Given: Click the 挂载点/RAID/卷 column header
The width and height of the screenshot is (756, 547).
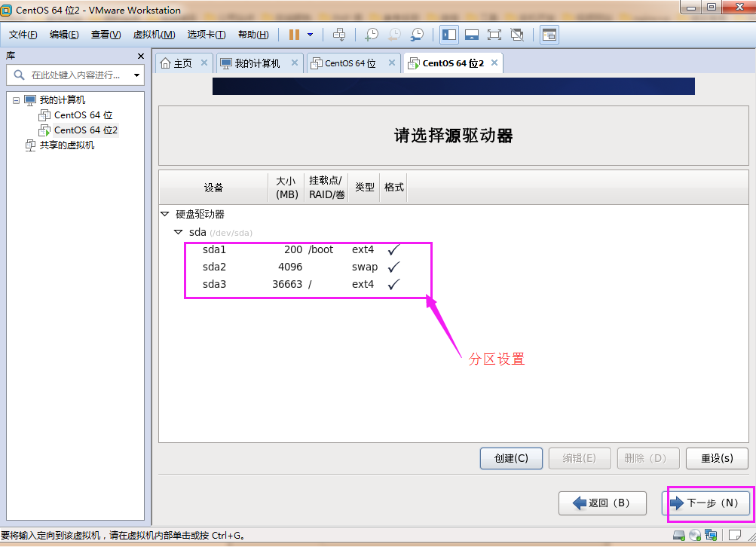Looking at the screenshot, I should click(326, 188).
